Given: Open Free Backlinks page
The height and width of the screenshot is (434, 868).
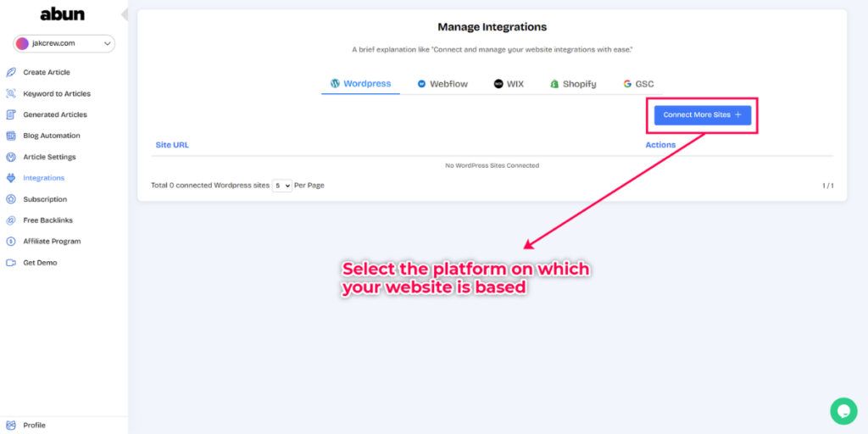Looking at the screenshot, I should pyautogui.click(x=47, y=220).
